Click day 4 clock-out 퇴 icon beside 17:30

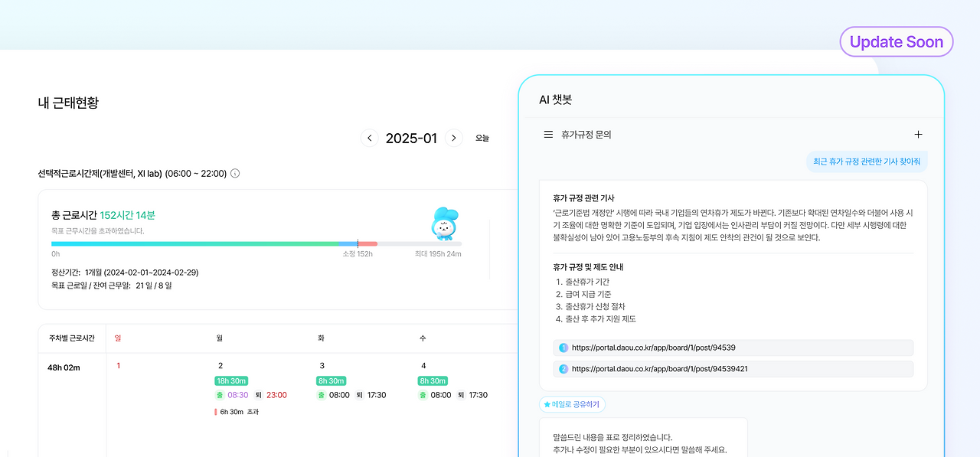point(461,395)
